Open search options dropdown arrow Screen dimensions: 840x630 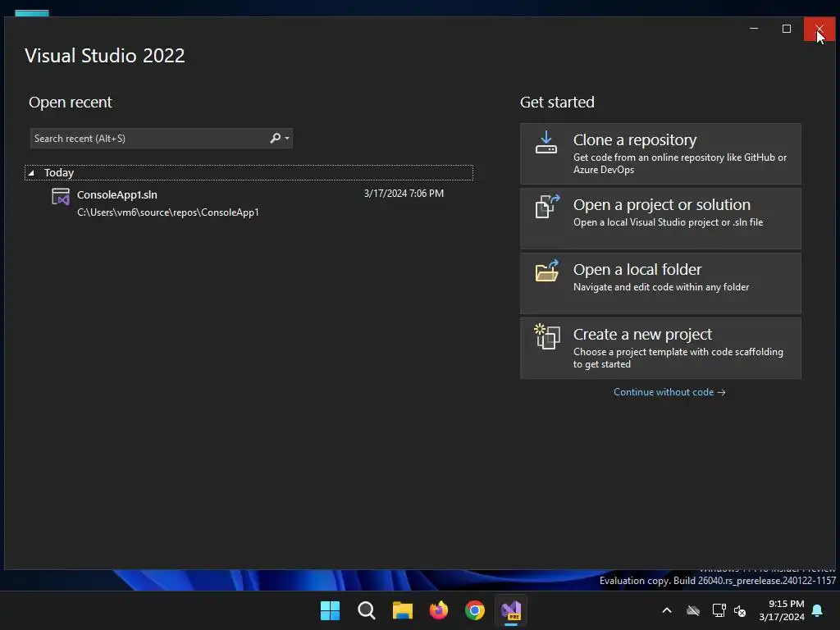click(x=287, y=138)
